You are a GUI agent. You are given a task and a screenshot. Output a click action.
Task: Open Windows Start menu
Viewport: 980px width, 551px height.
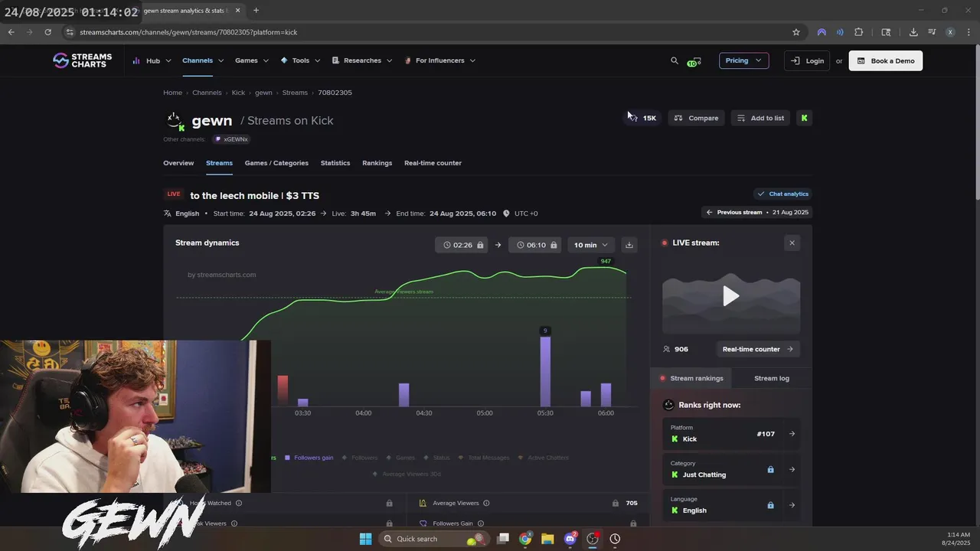pos(365,539)
